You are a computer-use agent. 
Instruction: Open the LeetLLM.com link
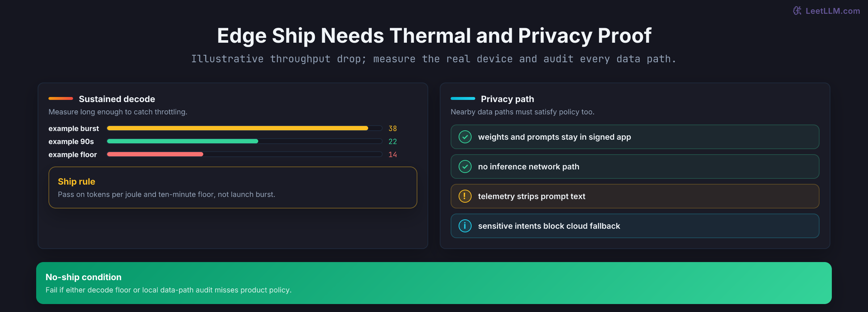(x=833, y=11)
